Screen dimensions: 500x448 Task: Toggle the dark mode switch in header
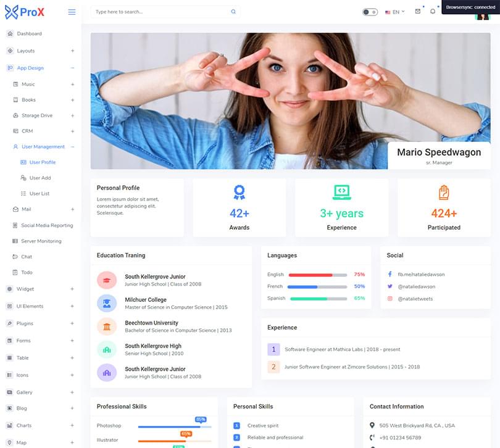(x=370, y=12)
